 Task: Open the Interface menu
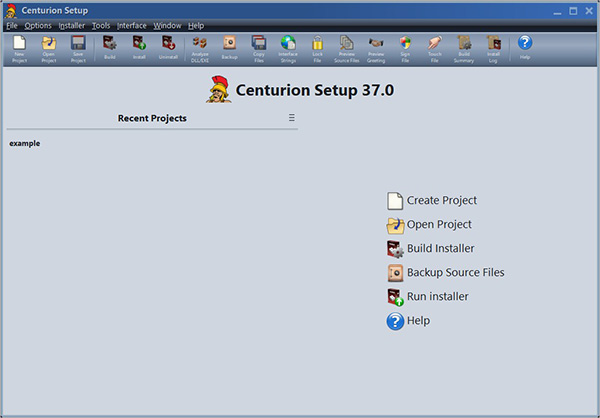point(132,26)
